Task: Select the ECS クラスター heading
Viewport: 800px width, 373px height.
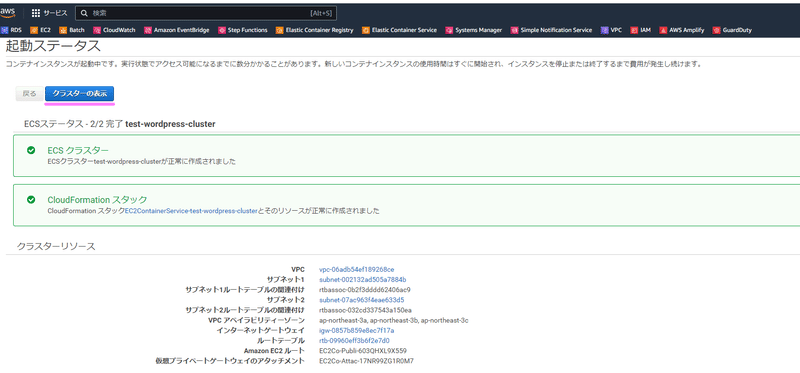Action: click(78, 150)
